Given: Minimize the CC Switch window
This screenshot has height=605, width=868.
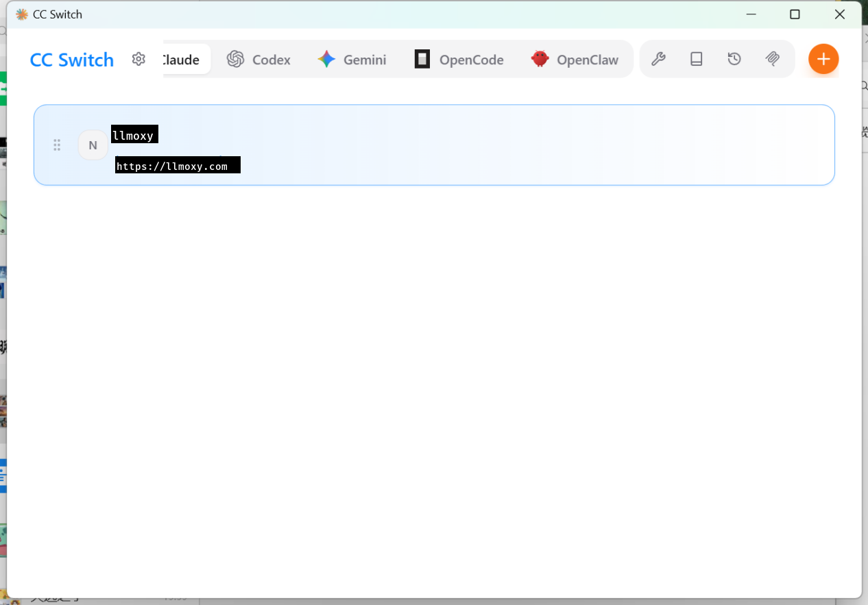Looking at the screenshot, I should 751,14.
